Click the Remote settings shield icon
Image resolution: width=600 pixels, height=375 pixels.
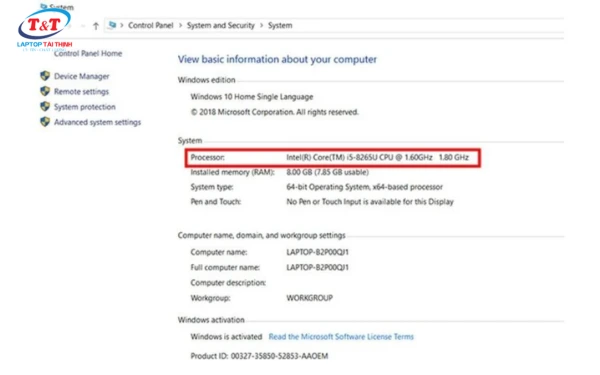[45, 91]
